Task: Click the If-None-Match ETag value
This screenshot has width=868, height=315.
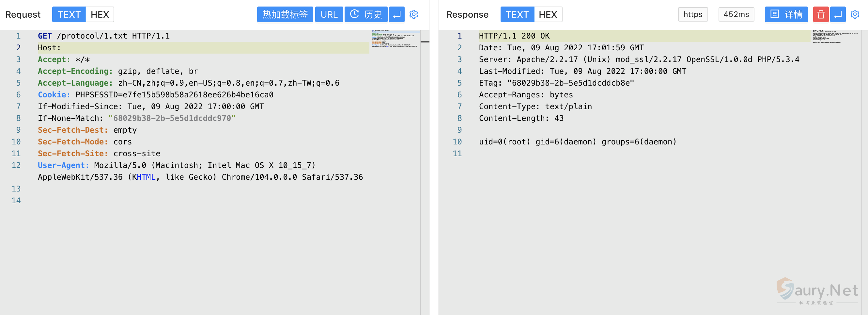Action: click(x=172, y=118)
